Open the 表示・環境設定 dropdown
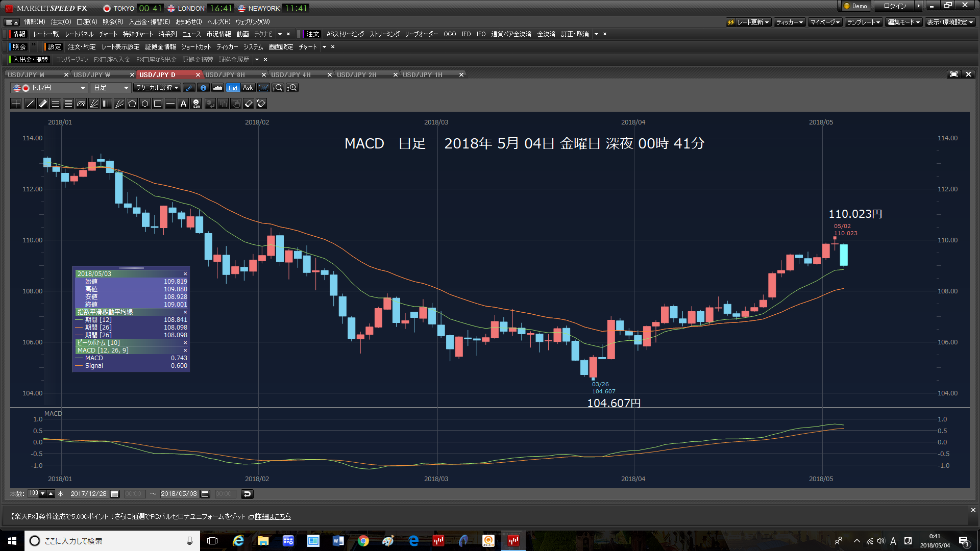The image size is (980, 551). pos(950,22)
